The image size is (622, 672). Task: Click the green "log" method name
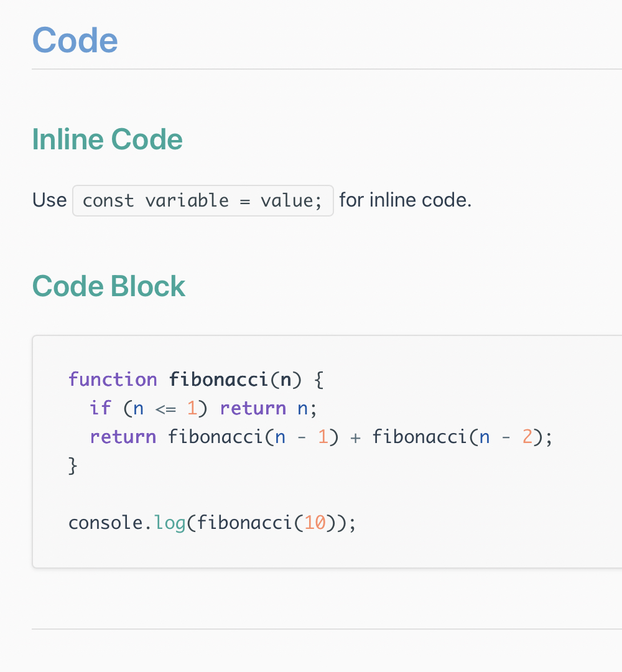(170, 523)
